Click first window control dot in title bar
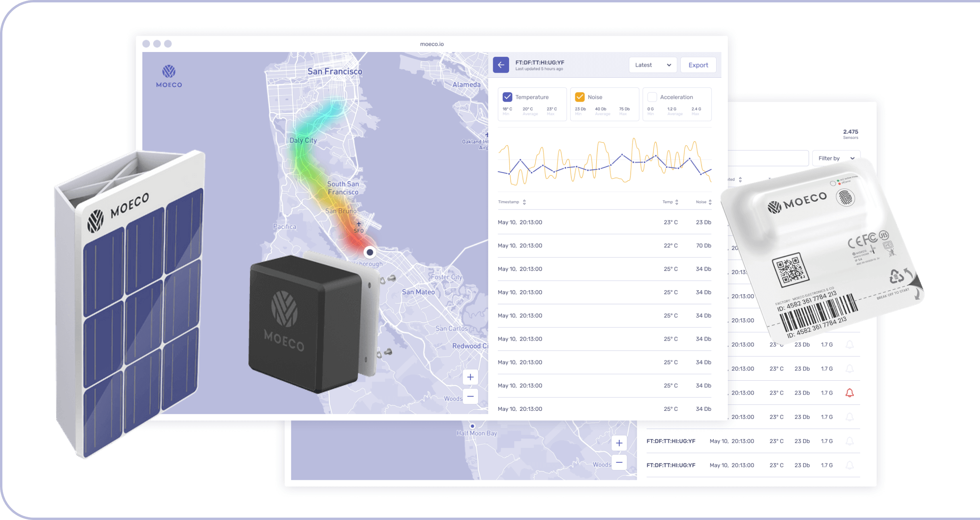Viewport: 980px width, 520px height. pos(146,44)
